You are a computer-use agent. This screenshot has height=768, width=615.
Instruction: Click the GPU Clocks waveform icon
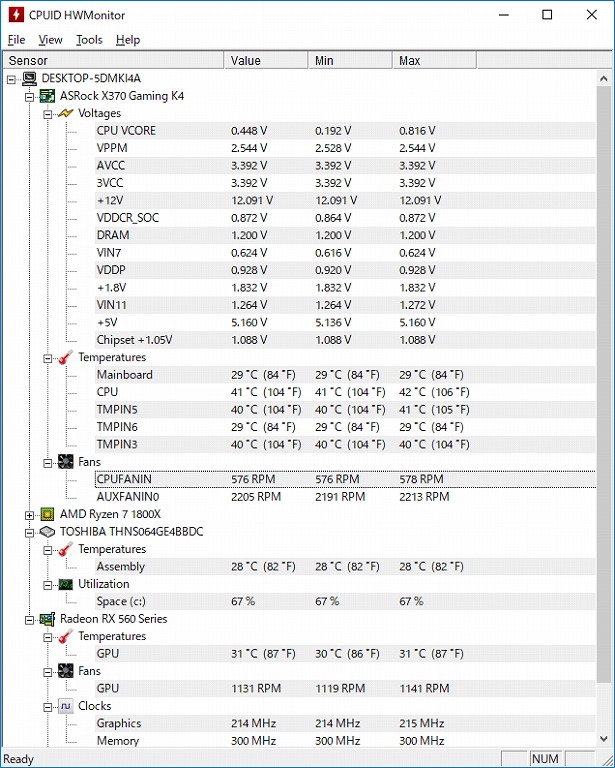click(66, 706)
